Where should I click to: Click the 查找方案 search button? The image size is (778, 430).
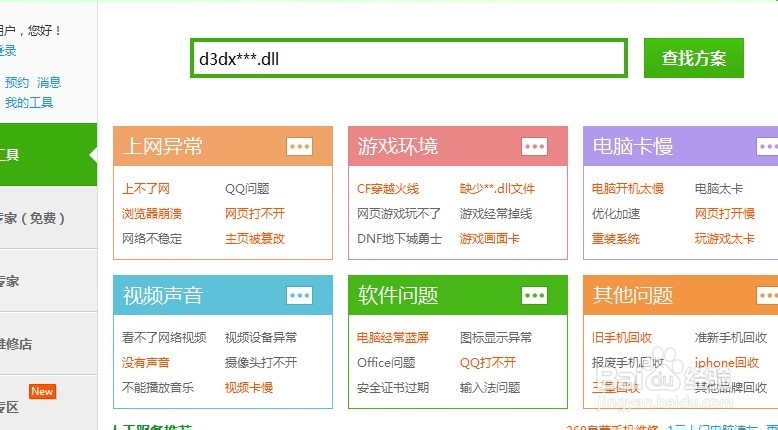pyautogui.click(x=694, y=58)
